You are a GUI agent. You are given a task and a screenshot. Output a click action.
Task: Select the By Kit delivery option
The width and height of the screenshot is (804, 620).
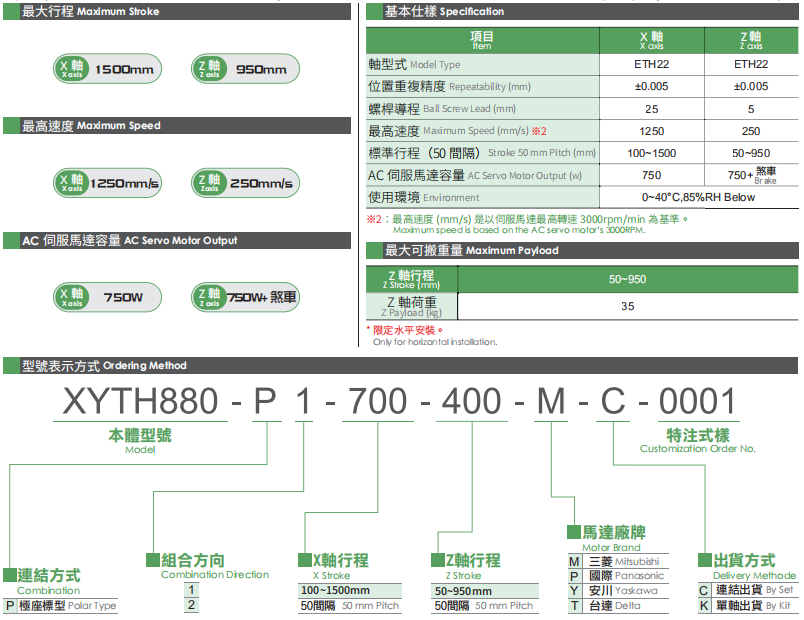click(x=747, y=606)
